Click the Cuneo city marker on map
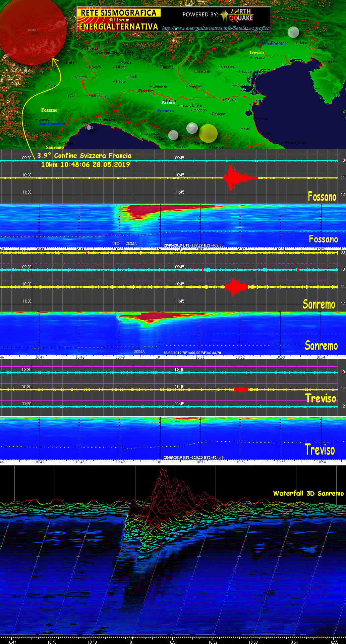The height and width of the screenshot is (644, 346). pyautogui.click(x=43, y=119)
